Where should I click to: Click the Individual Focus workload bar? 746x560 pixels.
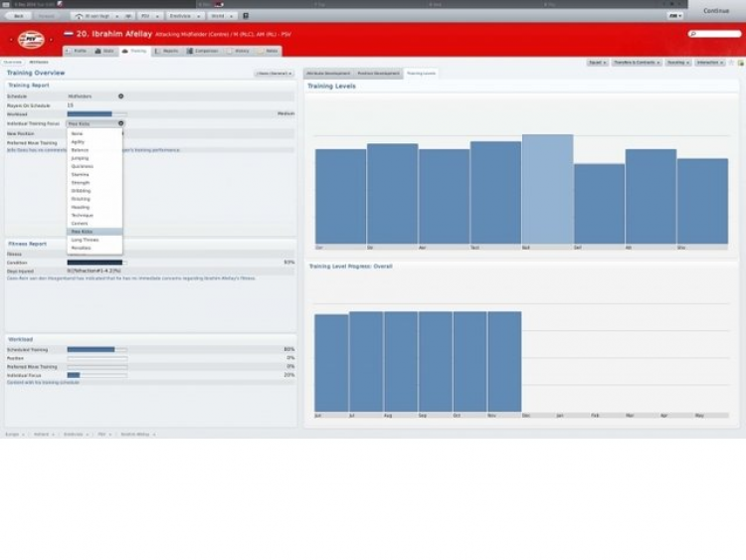[97, 375]
